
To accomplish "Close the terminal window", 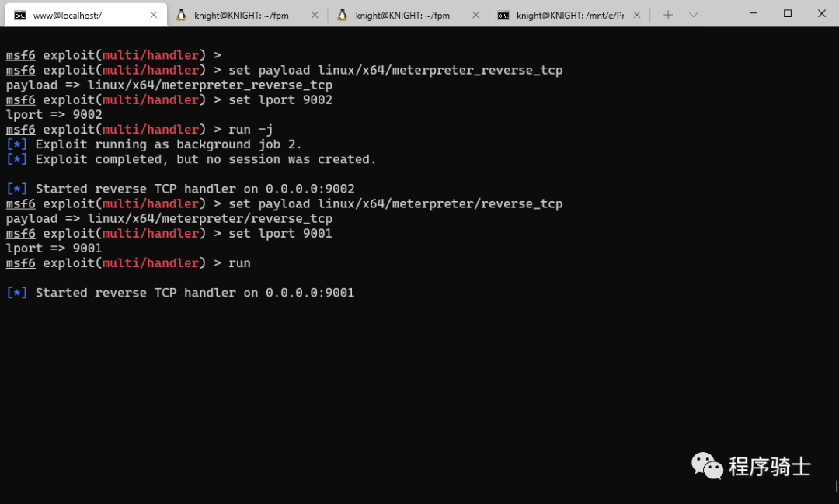I will (822, 13).
